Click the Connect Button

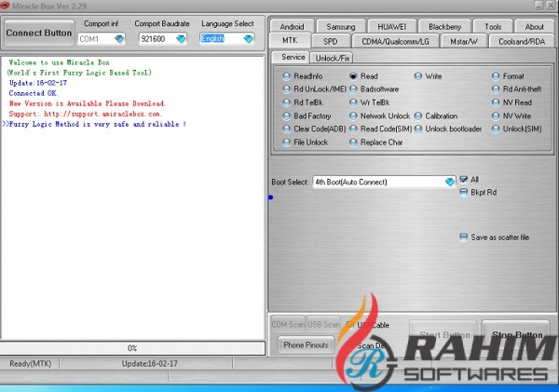[39, 33]
